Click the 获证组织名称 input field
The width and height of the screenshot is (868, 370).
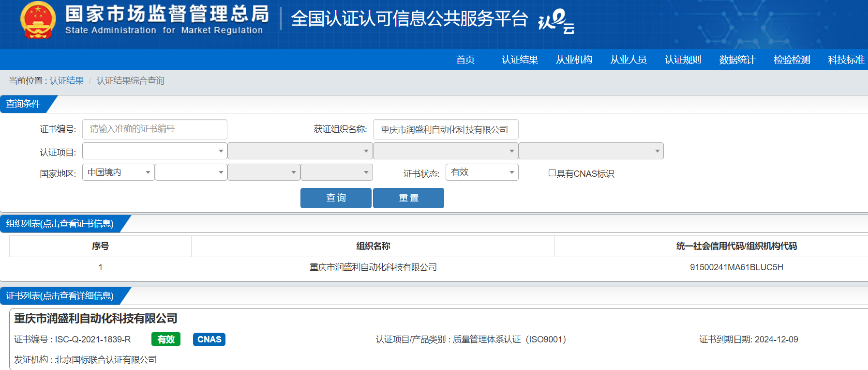tap(446, 129)
